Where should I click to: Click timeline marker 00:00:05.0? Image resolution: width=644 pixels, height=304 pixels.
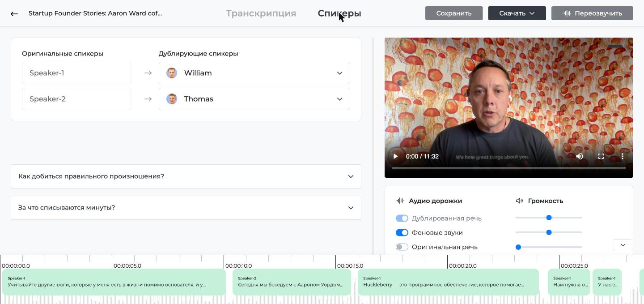127,266
